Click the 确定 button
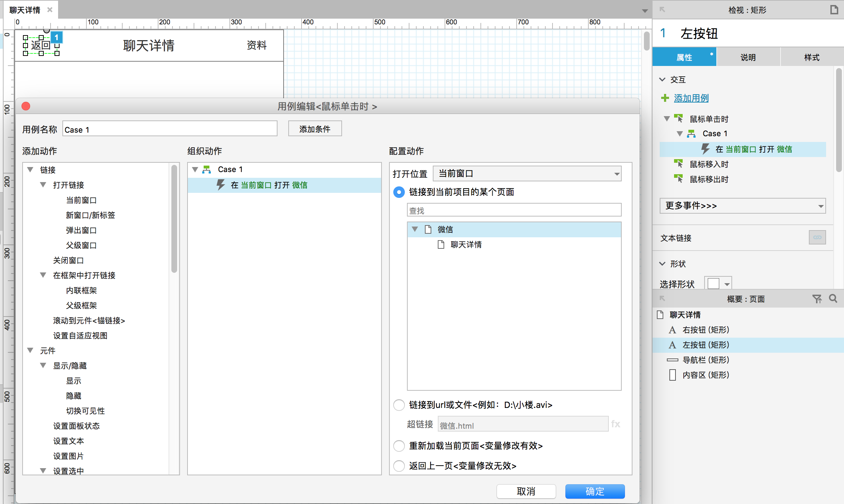Screen dimensions: 844x504 [595, 491]
